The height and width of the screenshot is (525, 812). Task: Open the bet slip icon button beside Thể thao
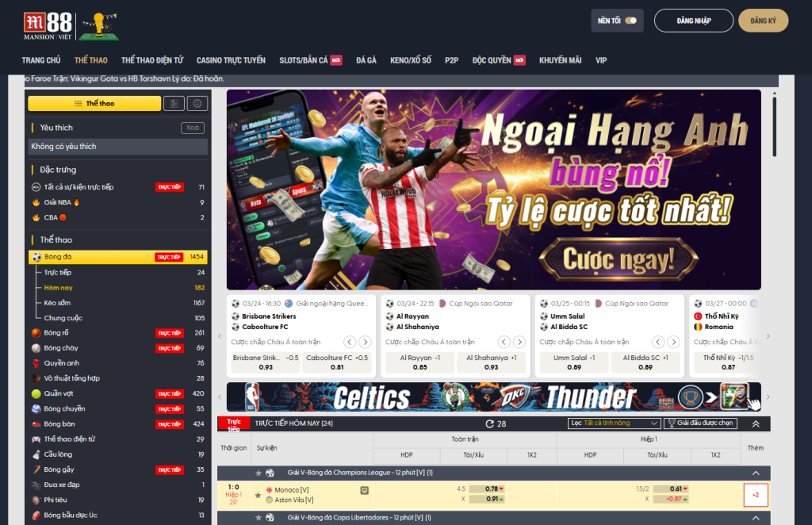(x=174, y=104)
